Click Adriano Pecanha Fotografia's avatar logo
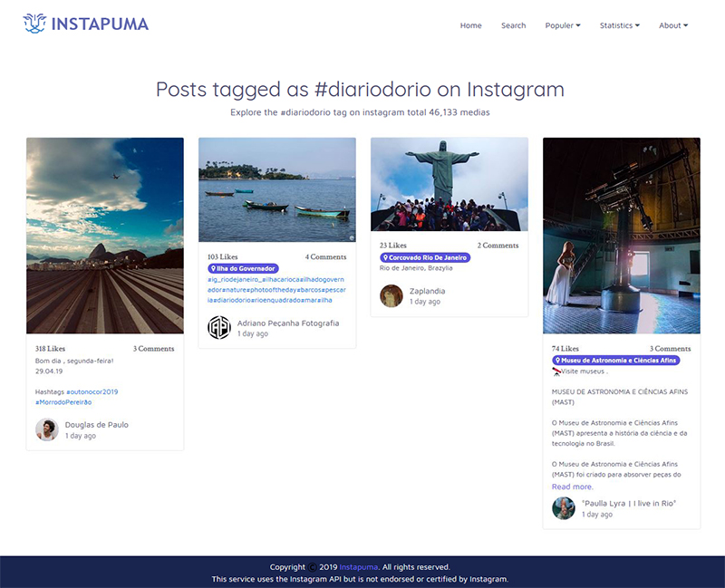The height and width of the screenshot is (588, 725). click(219, 327)
